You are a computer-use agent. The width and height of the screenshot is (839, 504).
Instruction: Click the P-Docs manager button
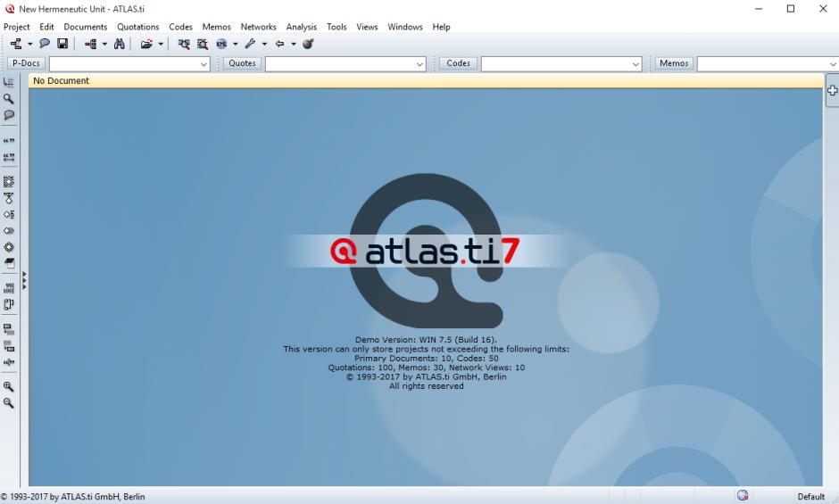click(26, 63)
